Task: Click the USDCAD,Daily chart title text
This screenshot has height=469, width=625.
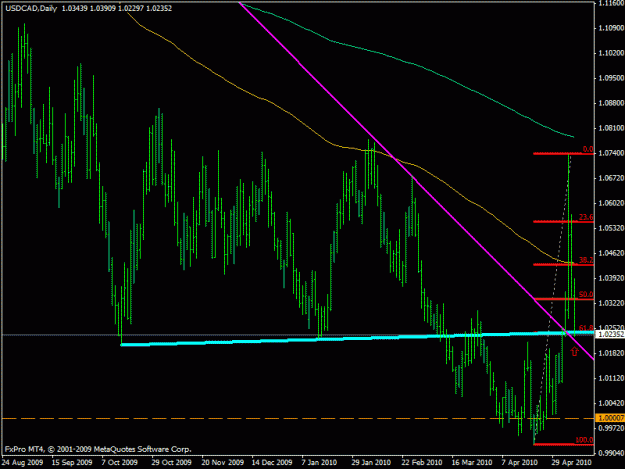Action: 31,8
